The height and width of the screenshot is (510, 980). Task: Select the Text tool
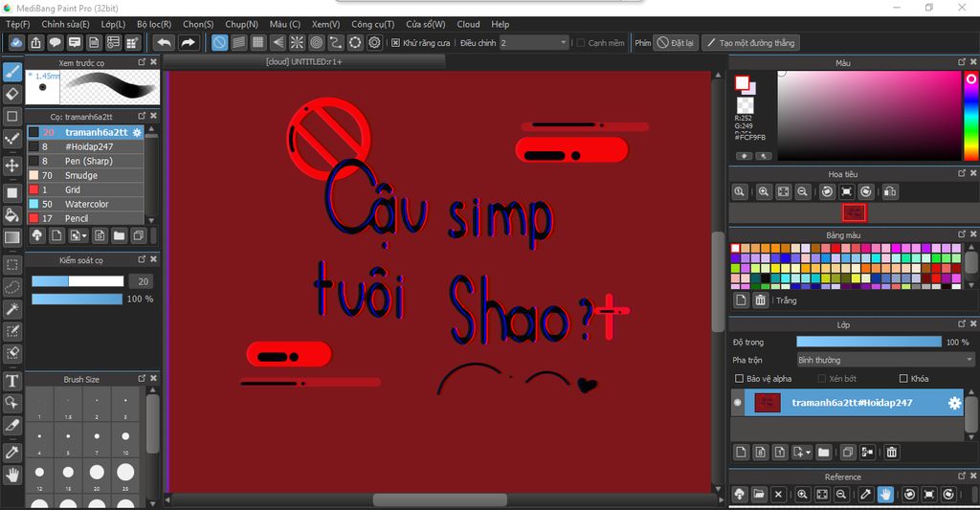[11, 380]
